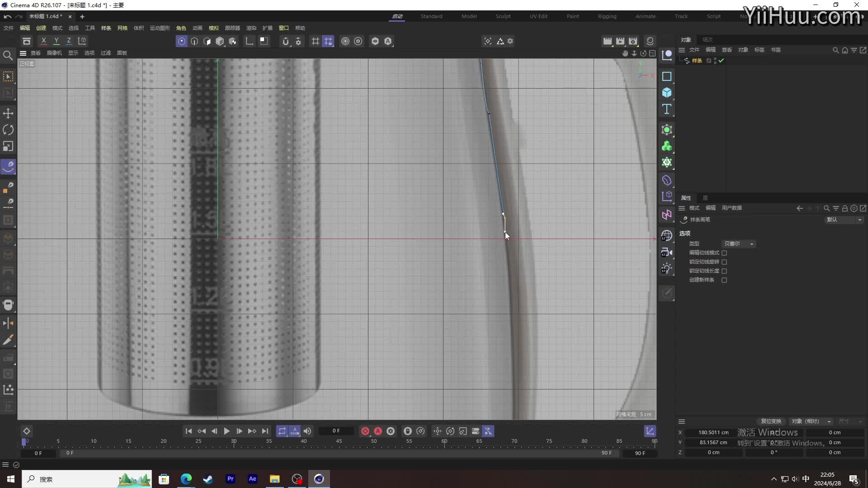Go to end of animation
Screen dimensions: 868x488
pos(265,431)
